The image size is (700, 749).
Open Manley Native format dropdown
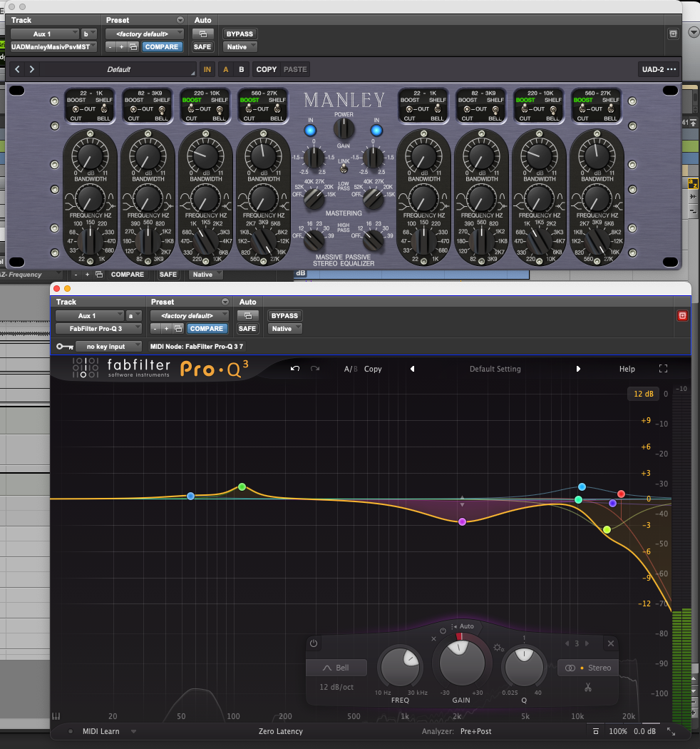(240, 47)
